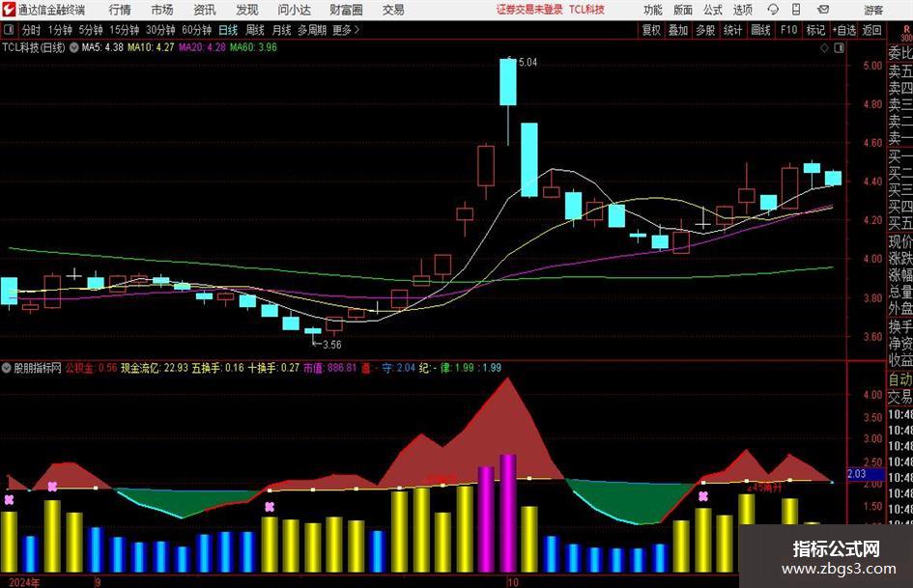
Task: Click the 现金流亿: 22.93 value
Action: [x=155, y=368]
